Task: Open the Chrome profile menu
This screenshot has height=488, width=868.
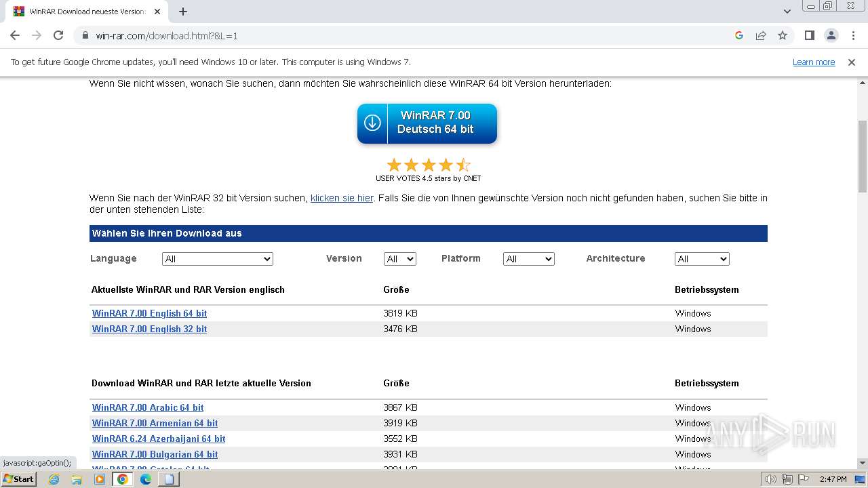Action: coord(831,35)
